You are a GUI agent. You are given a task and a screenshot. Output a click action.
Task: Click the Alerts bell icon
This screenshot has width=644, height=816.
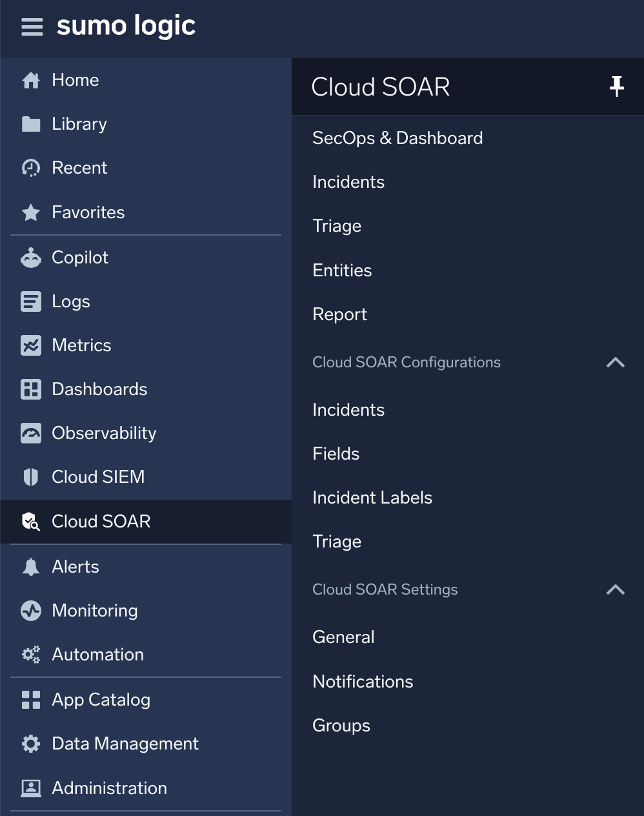[31, 566]
